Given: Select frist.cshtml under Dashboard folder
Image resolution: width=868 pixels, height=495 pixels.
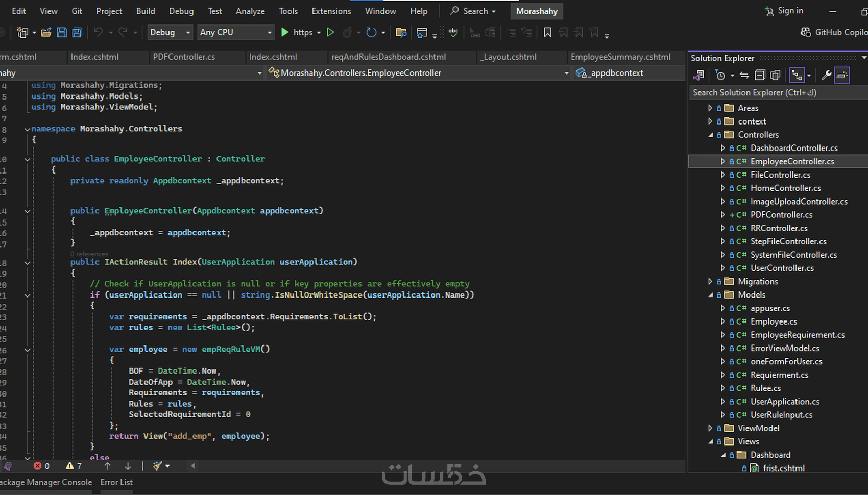Looking at the screenshot, I should click(784, 468).
